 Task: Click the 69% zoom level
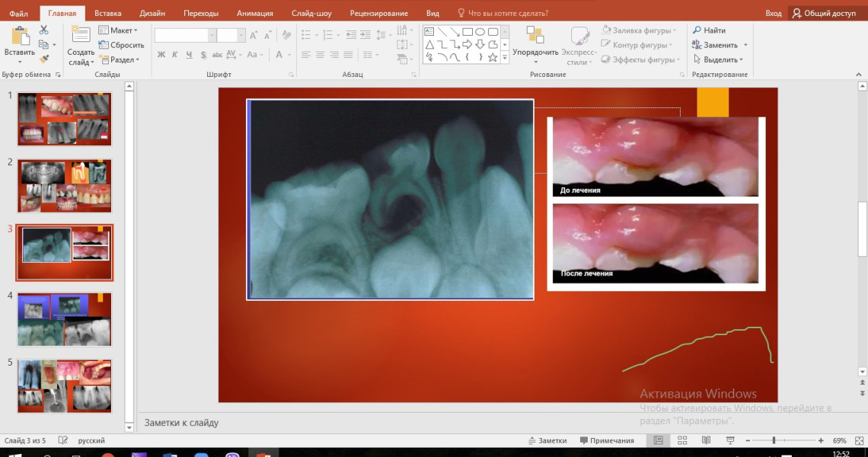[840, 440]
